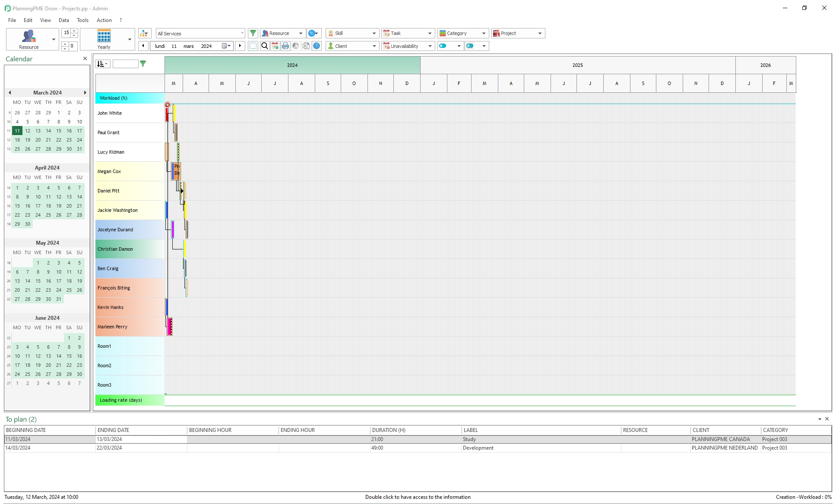The width and height of the screenshot is (836, 504).
Task: Select the Megan Cox resource row
Action: coord(130,171)
